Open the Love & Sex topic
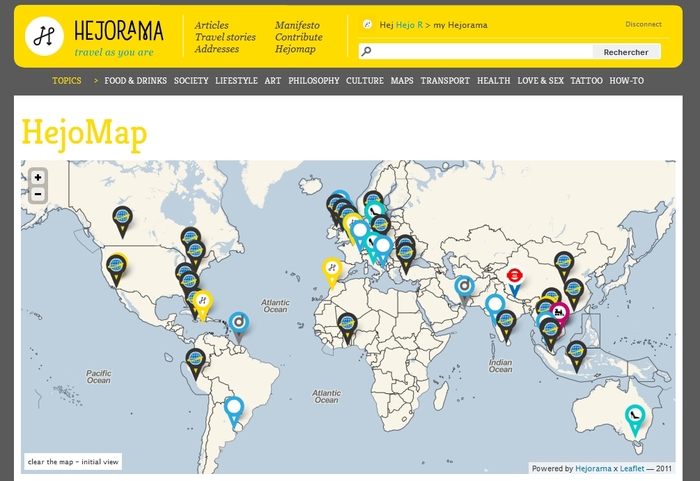Viewport: 700px width, 481px height. coord(540,81)
